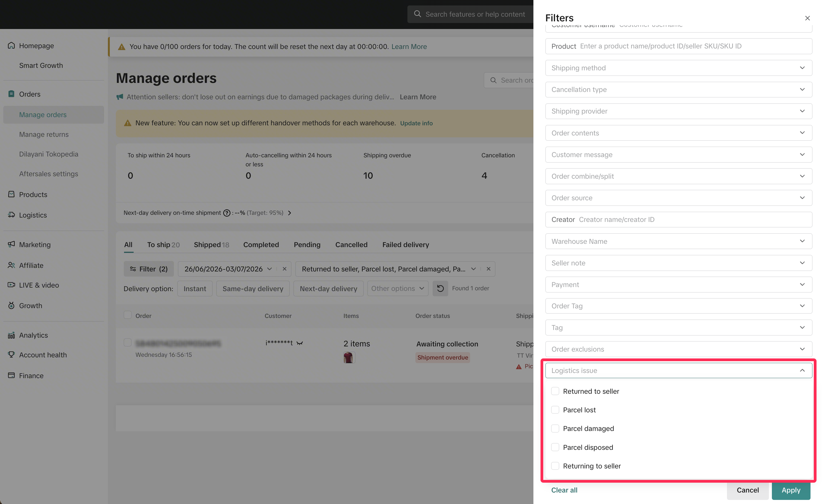
Task: Click the Cancel button
Action: coord(748,490)
